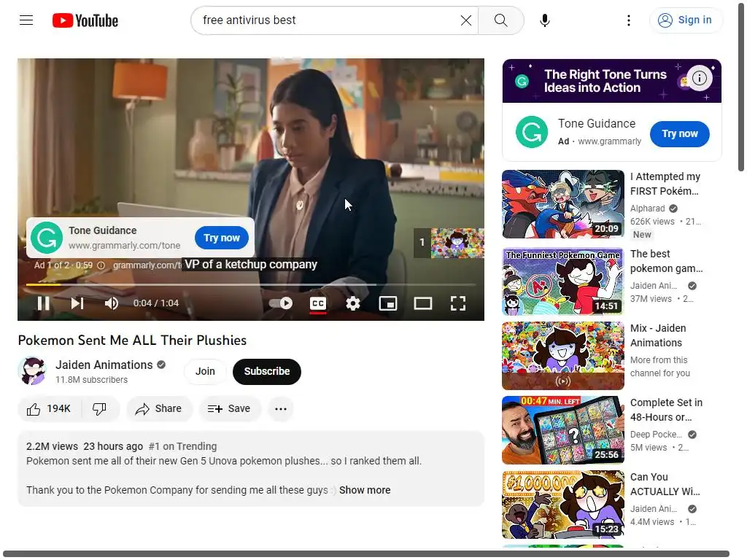Open sidebar ad info circle icon
The width and height of the screenshot is (747, 560).
tap(700, 77)
